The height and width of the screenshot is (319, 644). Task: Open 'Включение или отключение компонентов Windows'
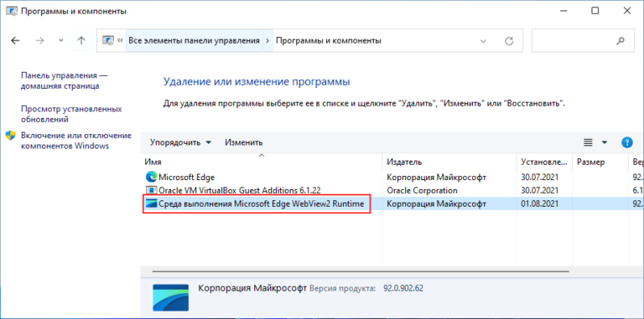(76, 141)
